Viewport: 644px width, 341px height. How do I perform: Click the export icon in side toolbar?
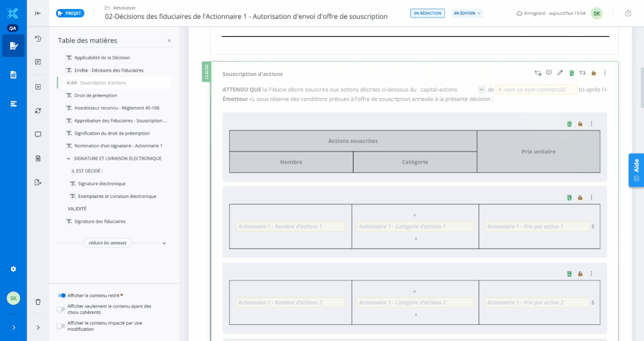click(x=38, y=182)
